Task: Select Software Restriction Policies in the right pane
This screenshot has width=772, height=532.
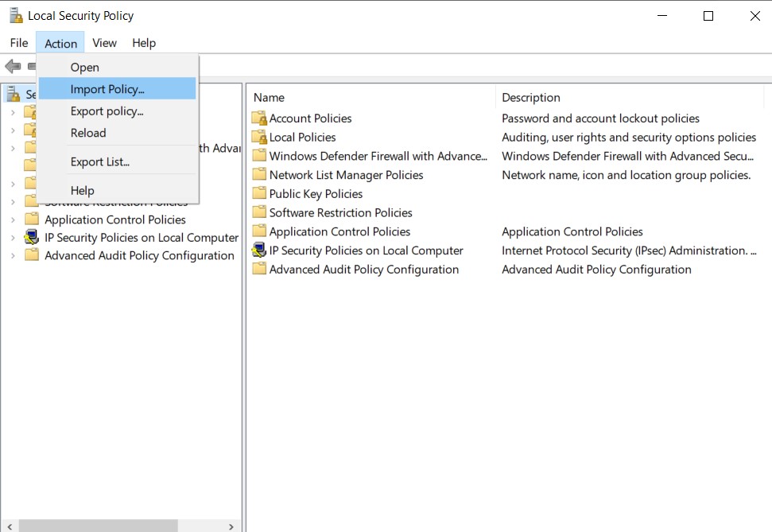Action: [x=341, y=212]
